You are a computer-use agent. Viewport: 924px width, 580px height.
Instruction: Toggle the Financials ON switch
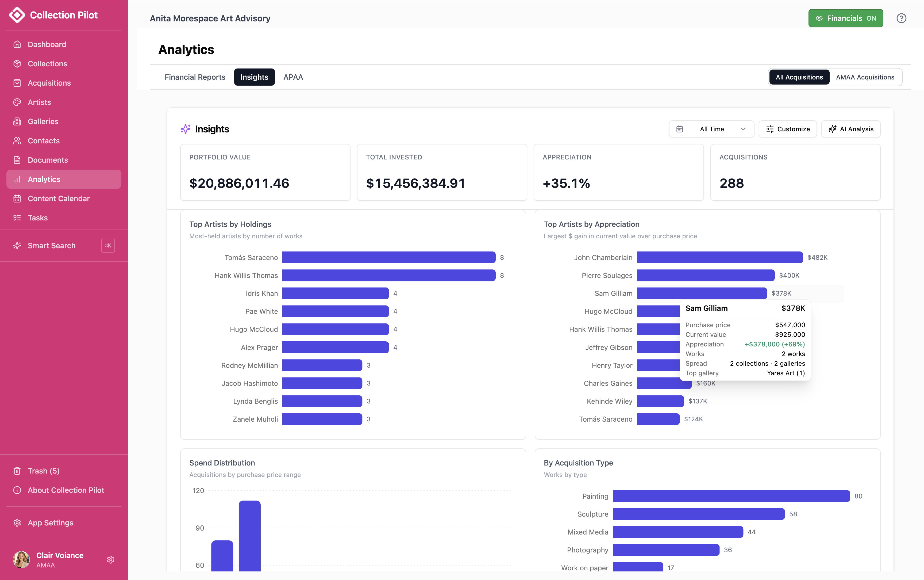pyautogui.click(x=845, y=18)
